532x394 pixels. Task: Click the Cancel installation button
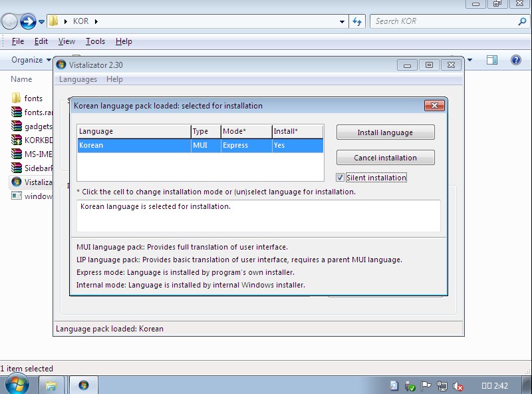coord(386,158)
